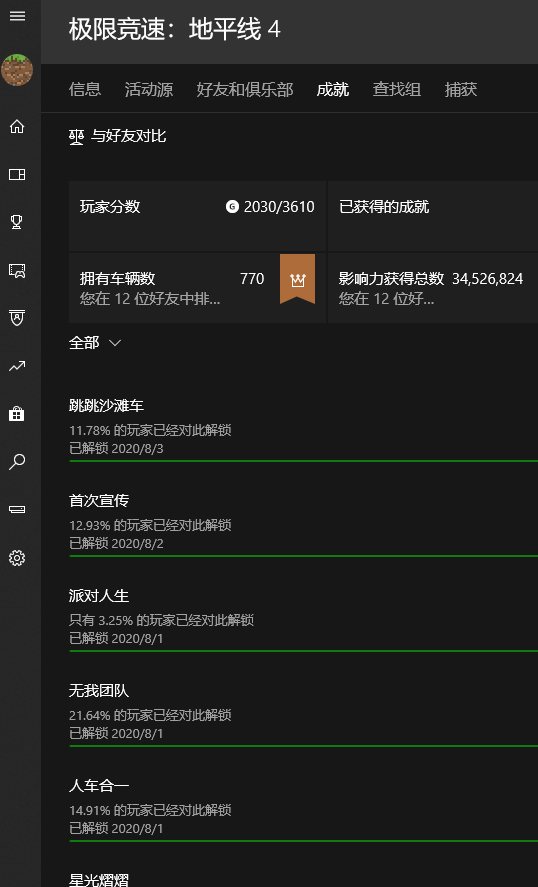Viewport: 538px width, 887px height.
Task: Open the Captures screen icon in sidebar
Action: (x=17, y=270)
